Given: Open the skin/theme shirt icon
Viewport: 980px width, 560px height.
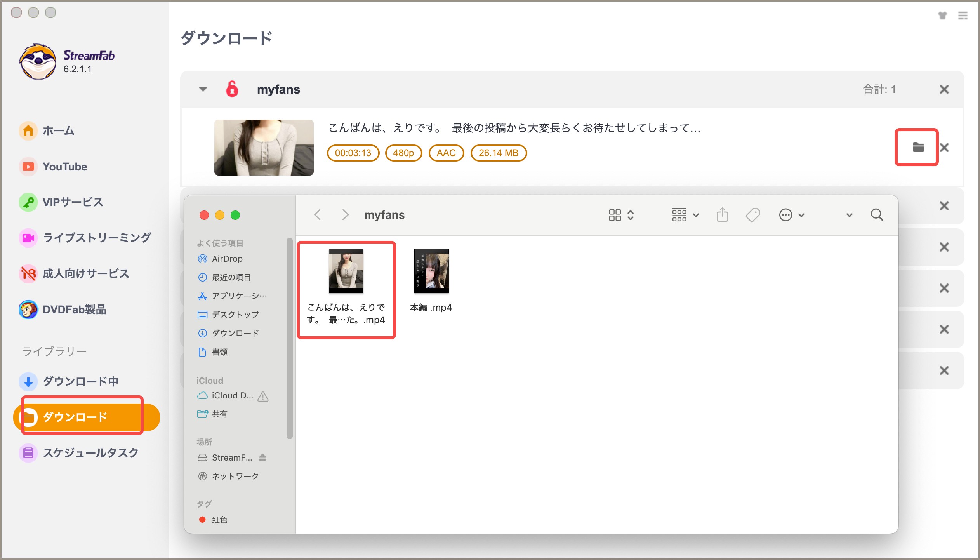Looking at the screenshot, I should click(x=942, y=16).
